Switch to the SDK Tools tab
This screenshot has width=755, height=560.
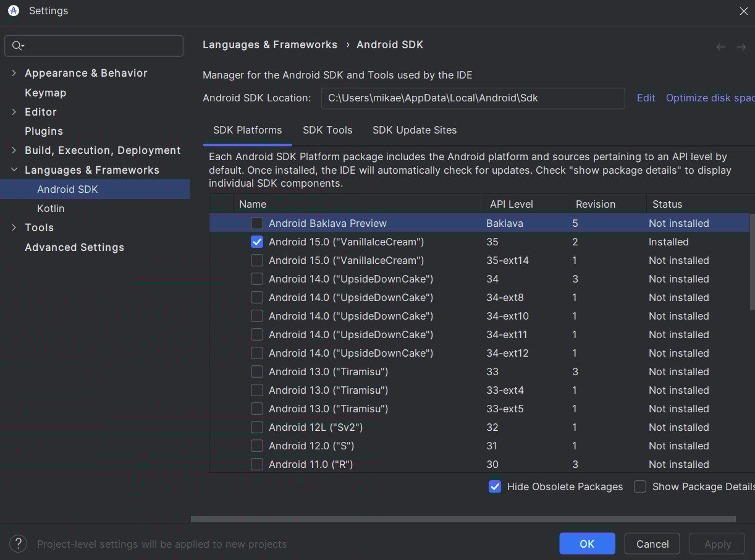(x=327, y=130)
